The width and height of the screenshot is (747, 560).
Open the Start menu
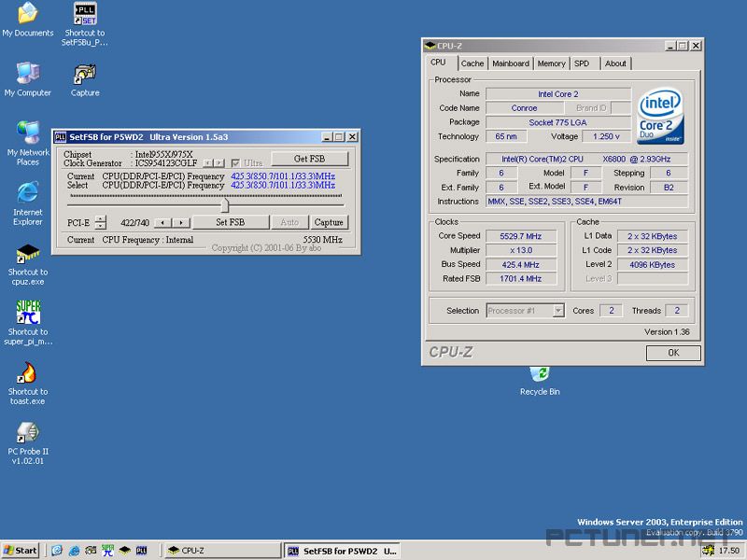(20, 551)
